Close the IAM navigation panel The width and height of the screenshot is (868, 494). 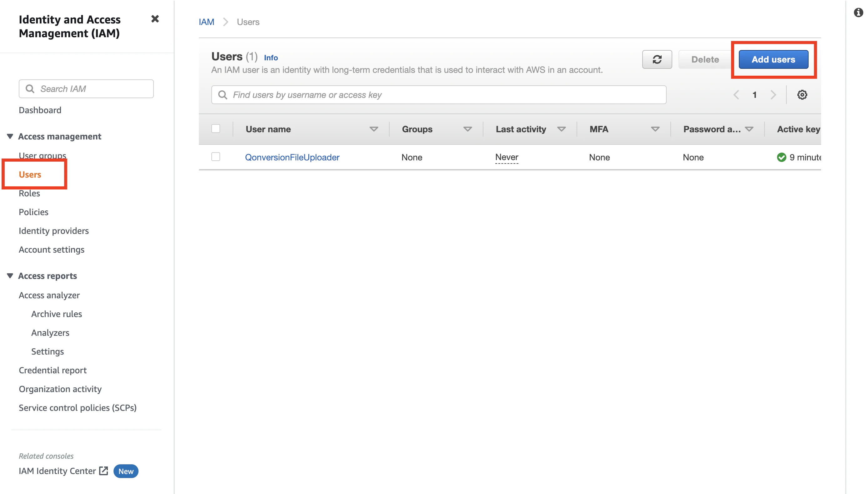point(155,19)
